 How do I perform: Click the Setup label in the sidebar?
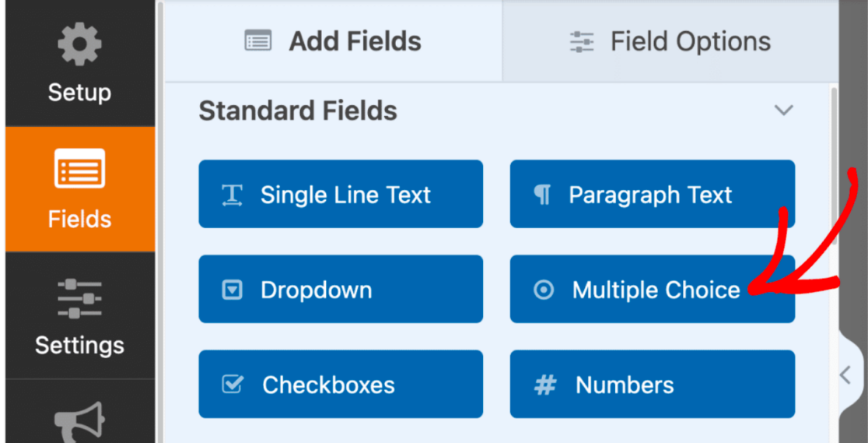[79, 92]
